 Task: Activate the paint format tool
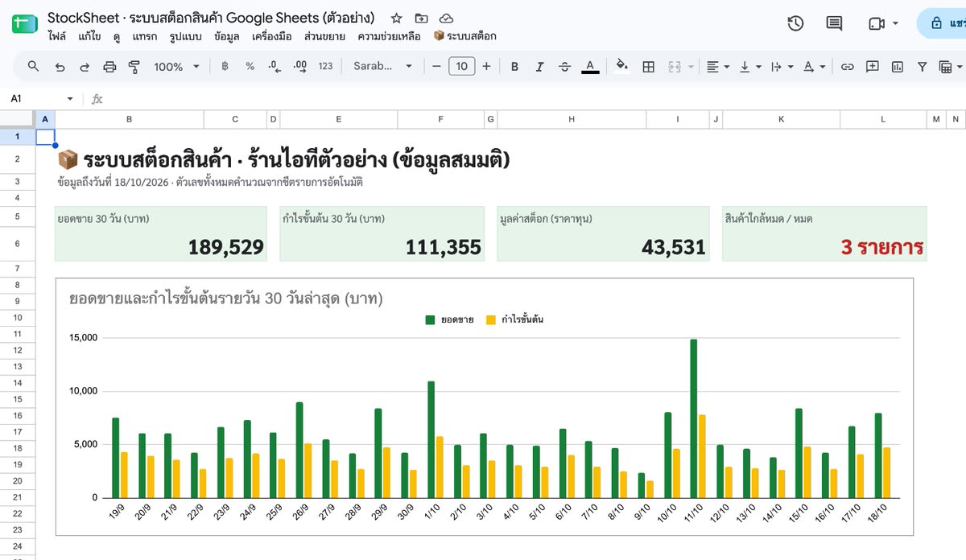[x=134, y=67]
